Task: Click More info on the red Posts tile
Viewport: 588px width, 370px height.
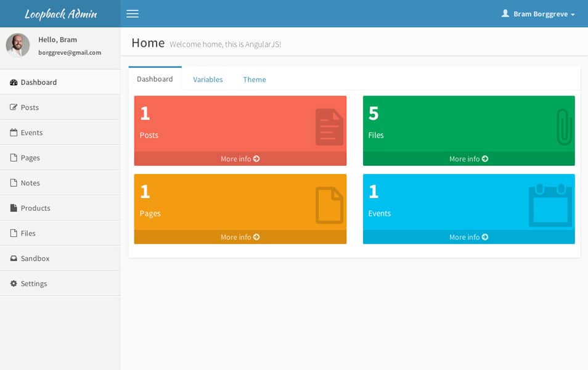Action: click(240, 158)
